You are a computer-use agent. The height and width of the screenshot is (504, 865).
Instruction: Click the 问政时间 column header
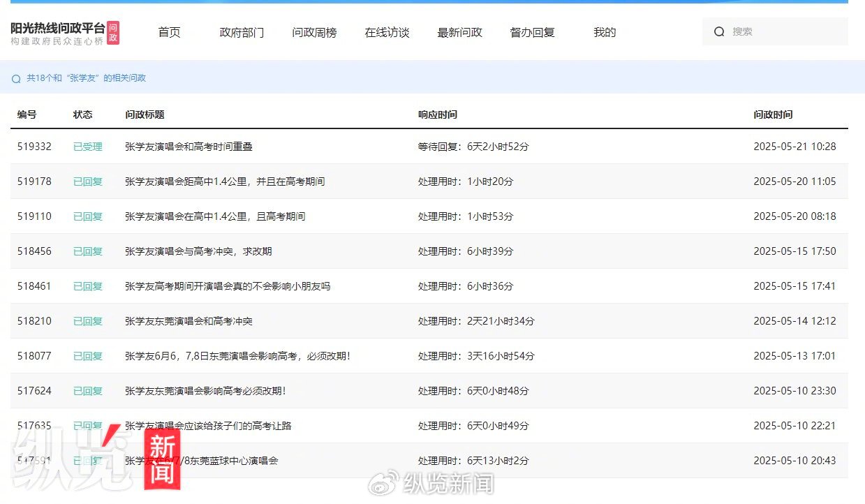point(773,114)
